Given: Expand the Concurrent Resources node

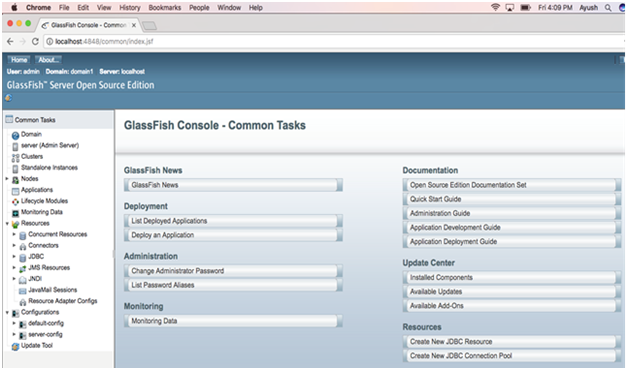Looking at the screenshot, I should [14, 234].
